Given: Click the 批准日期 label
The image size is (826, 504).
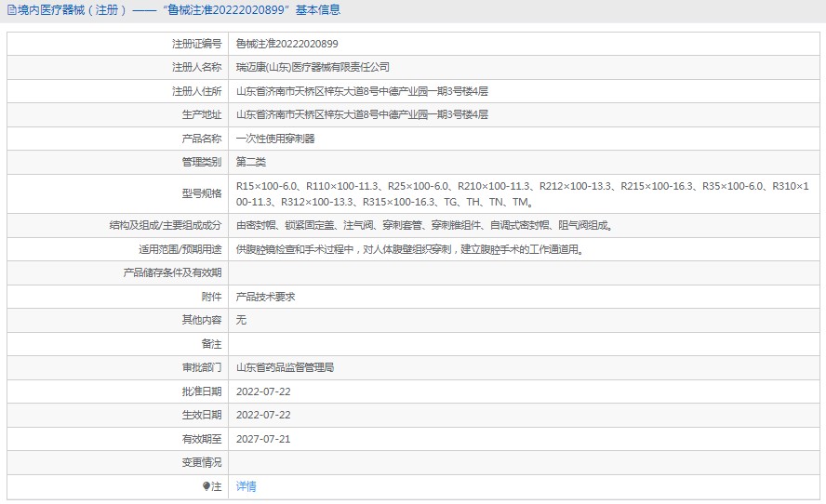Looking at the screenshot, I should pos(202,391).
